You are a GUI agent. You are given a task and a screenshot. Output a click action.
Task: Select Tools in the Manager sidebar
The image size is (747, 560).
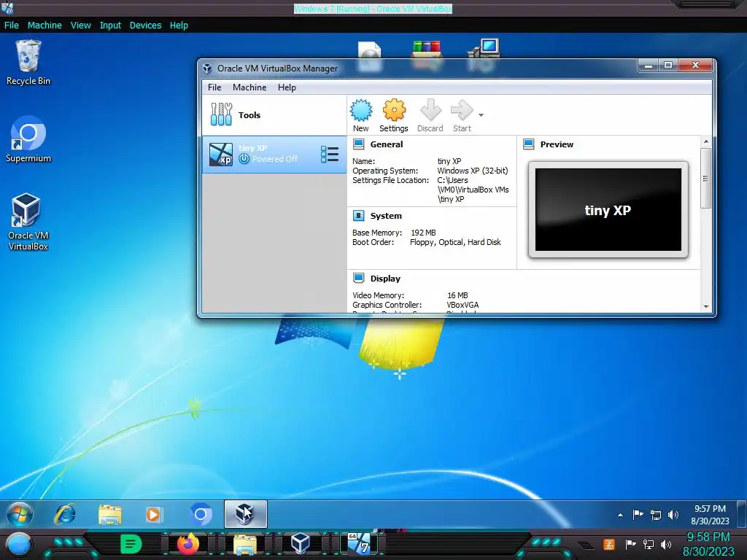click(x=274, y=115)
